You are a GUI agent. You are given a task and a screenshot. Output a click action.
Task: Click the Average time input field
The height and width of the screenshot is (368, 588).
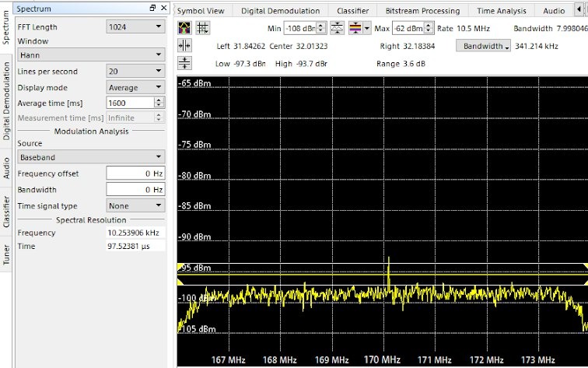point(129,103)
